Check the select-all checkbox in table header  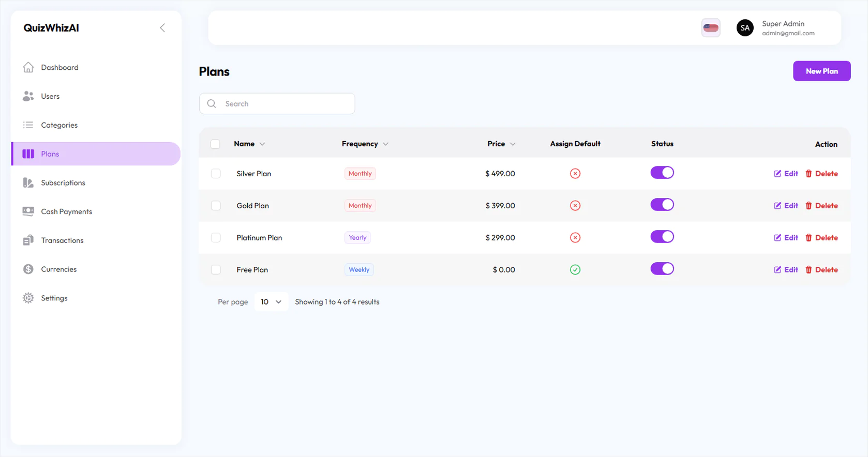[215, 144]
